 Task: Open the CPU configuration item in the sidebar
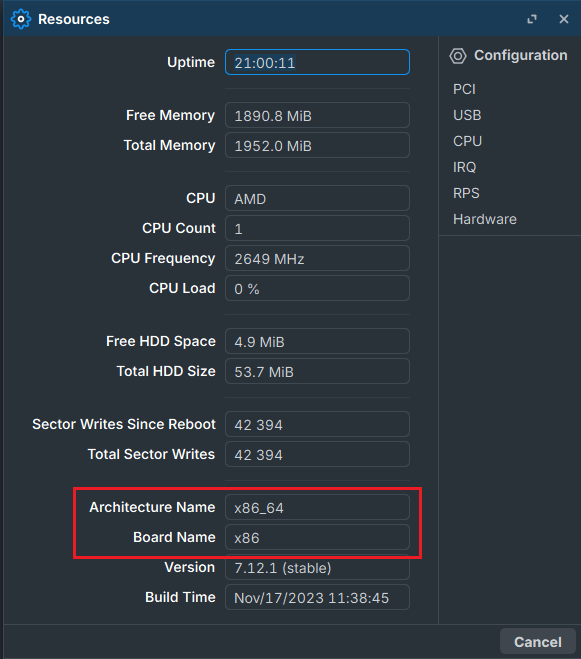[x=467, y=141]
